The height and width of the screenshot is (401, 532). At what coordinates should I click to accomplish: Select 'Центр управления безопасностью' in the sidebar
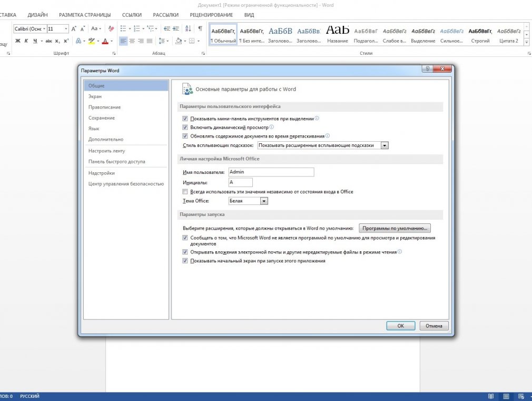(126, 184)
